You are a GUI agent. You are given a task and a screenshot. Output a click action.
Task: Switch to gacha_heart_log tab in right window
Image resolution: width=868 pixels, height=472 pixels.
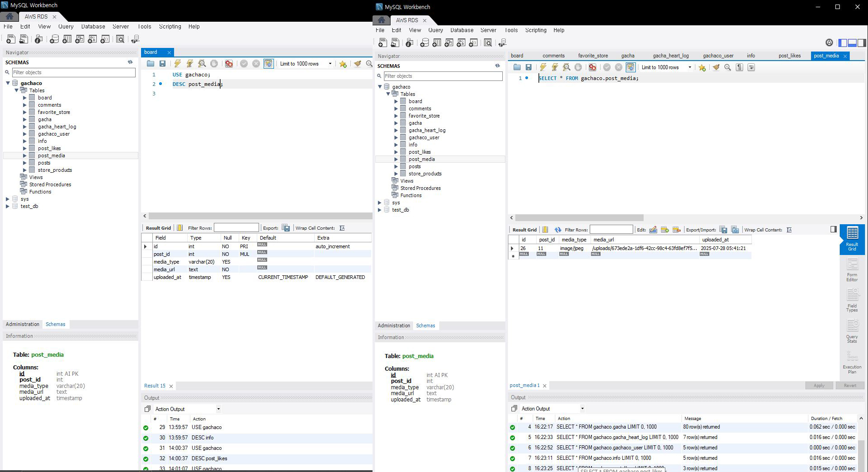(670, 56)
